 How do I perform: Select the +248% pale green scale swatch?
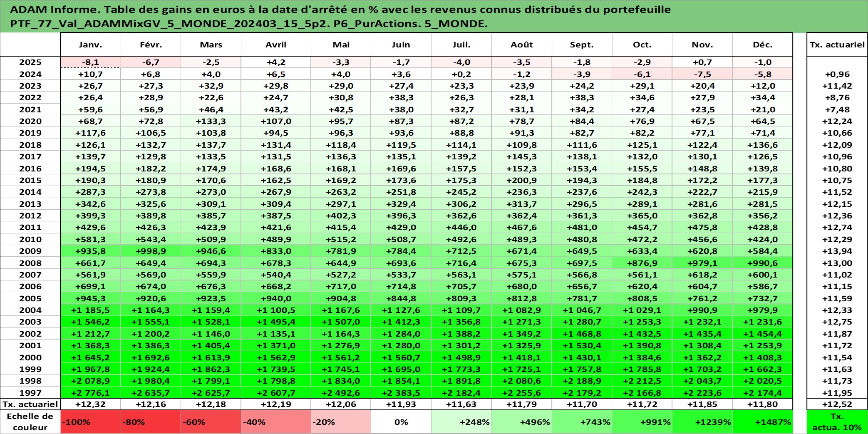(x=461, y=422)
